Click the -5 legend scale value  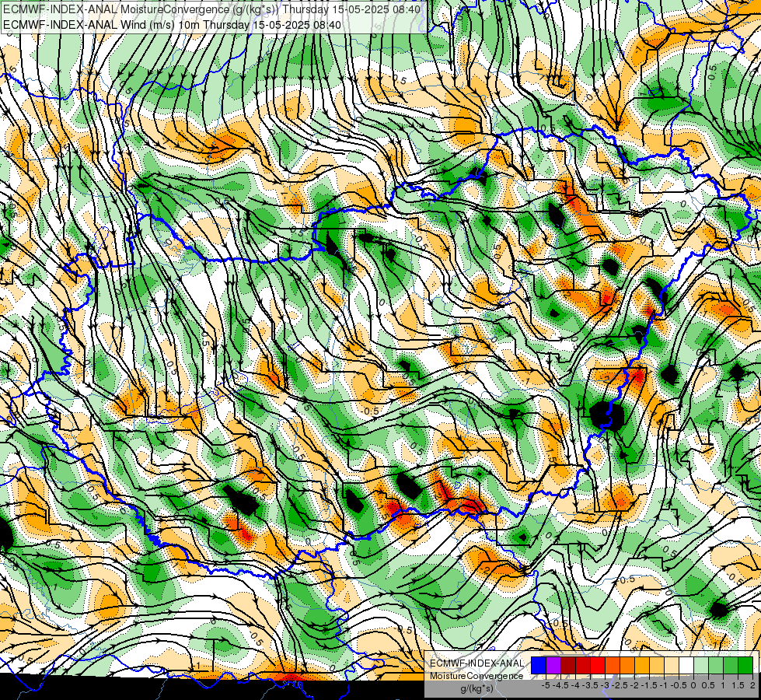pos(546,685)
